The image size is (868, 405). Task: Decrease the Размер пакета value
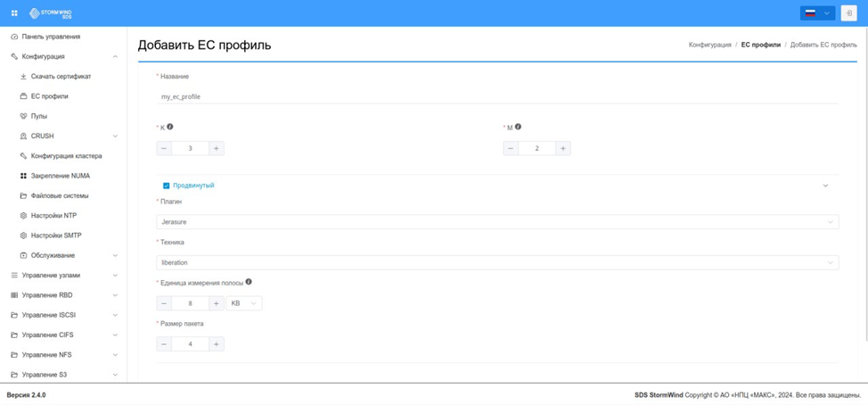164,344
